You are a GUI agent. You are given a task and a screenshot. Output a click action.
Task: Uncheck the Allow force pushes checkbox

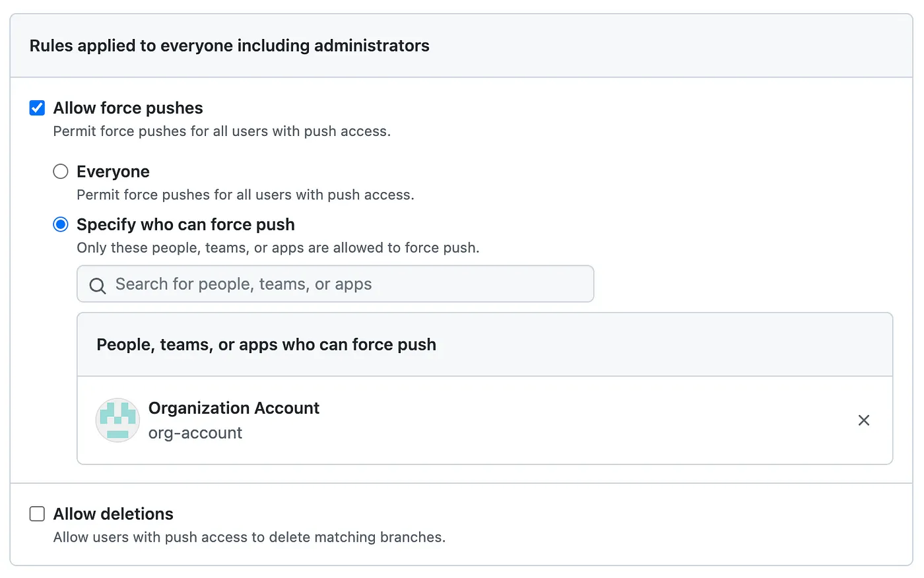(37, 108)
